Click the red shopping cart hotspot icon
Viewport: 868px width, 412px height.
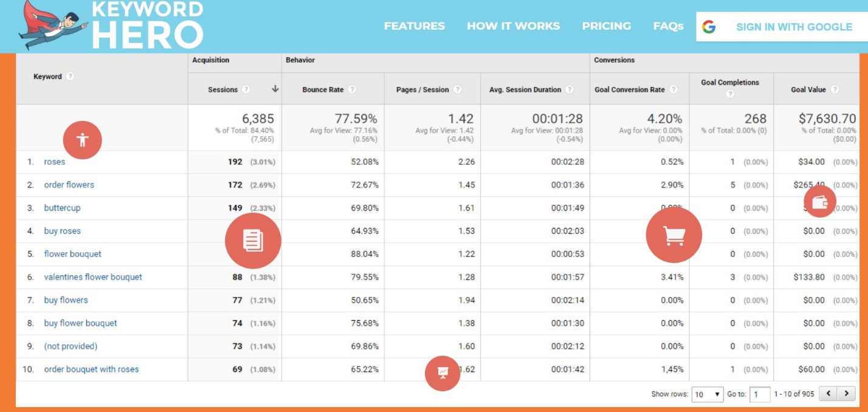(x=673, y=235)
